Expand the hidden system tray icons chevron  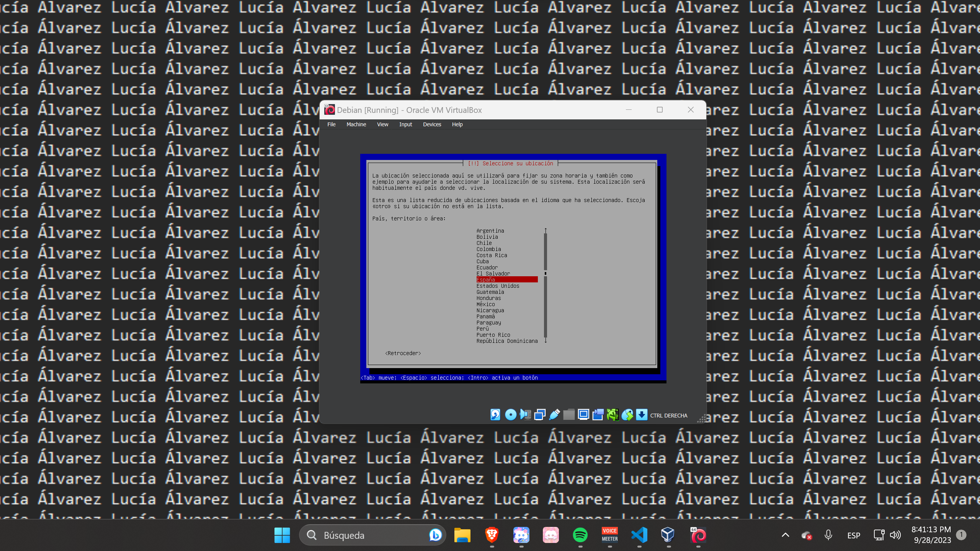(x=785, y=535)
